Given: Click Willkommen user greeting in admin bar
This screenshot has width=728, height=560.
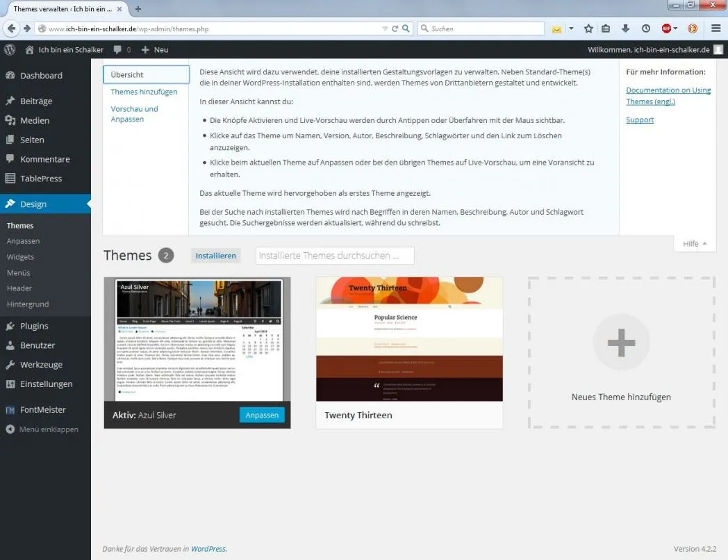Looking at the screenshot, I should click(x=649, y=50).
